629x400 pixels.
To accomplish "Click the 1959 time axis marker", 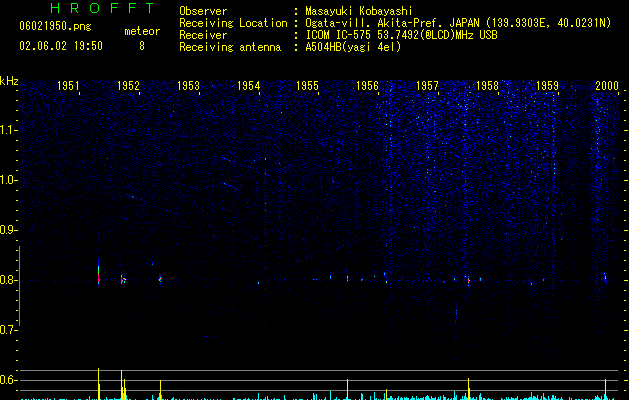I will (x=547, y=85).
